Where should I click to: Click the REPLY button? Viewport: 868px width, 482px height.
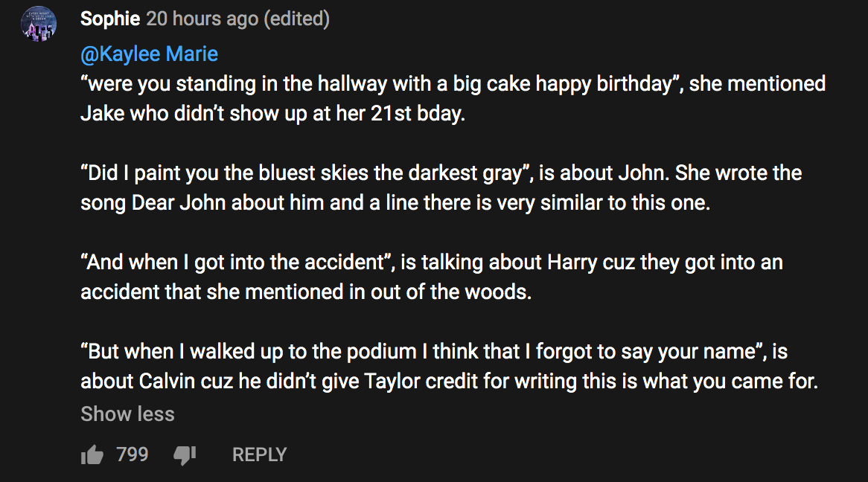point(259,454)
